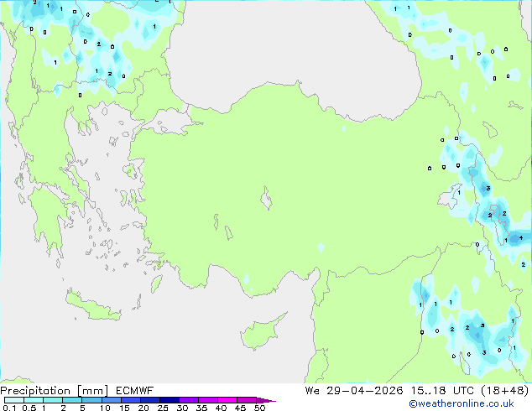The height and width of the screenshot is (411, 532).
Task: Click the '10' legend scale label
Action: coord(105,408)
